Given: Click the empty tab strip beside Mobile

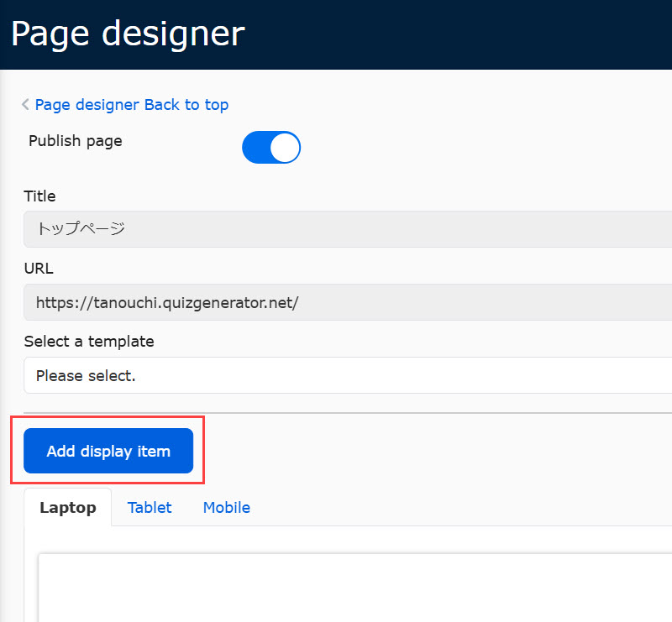Looking at the screenshot, I should 462,508.
